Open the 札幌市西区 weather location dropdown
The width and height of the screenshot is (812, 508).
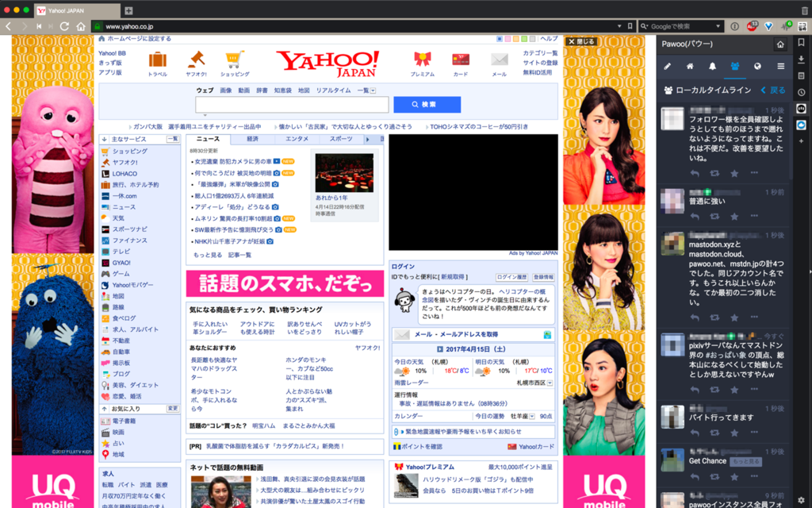550,383
